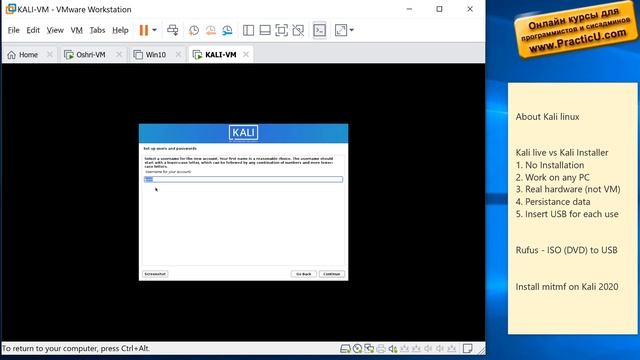
Task: Open the VM menu
Action: [x=77, y=30]
